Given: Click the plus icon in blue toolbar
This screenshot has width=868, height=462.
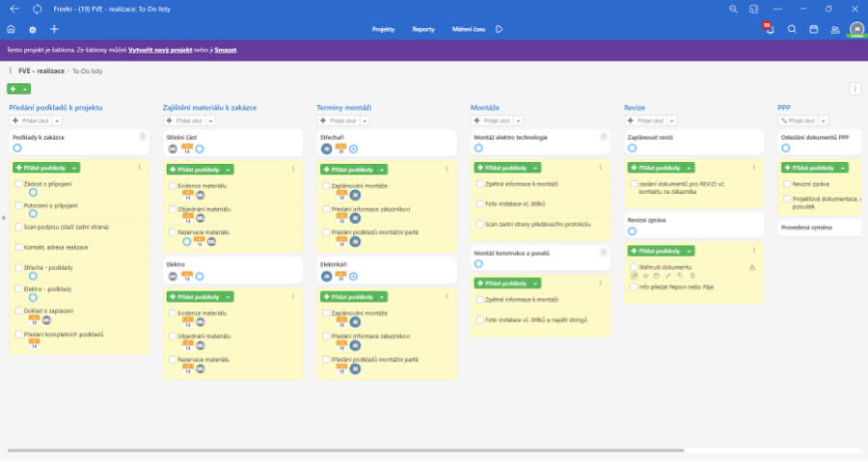Looking at the screenshot, I should [x=54, y=29].
